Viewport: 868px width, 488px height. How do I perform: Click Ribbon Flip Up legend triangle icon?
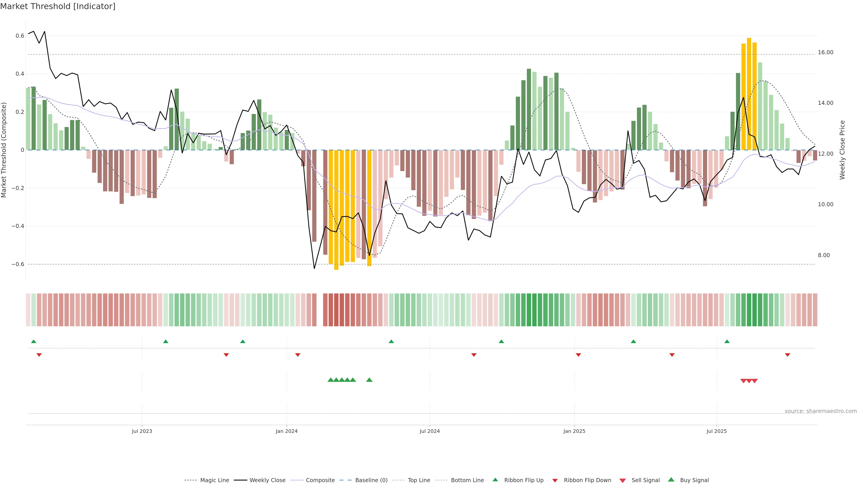click(x=495, y=480)
